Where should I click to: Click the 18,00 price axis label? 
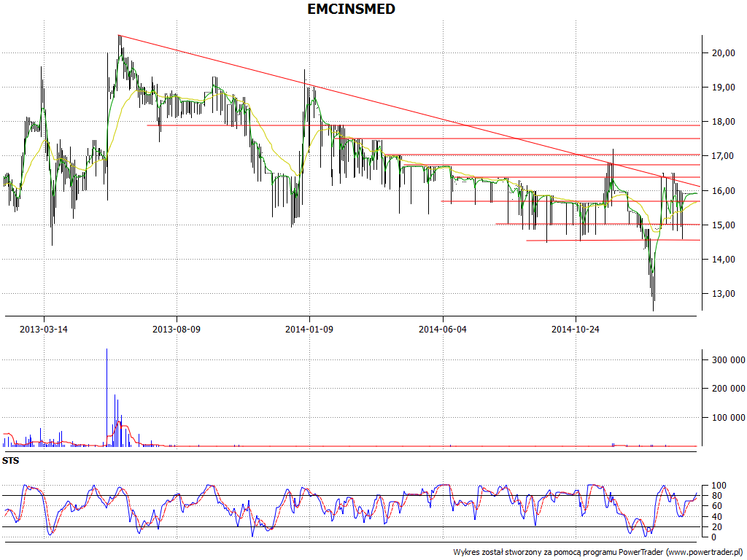coord(723,122)
